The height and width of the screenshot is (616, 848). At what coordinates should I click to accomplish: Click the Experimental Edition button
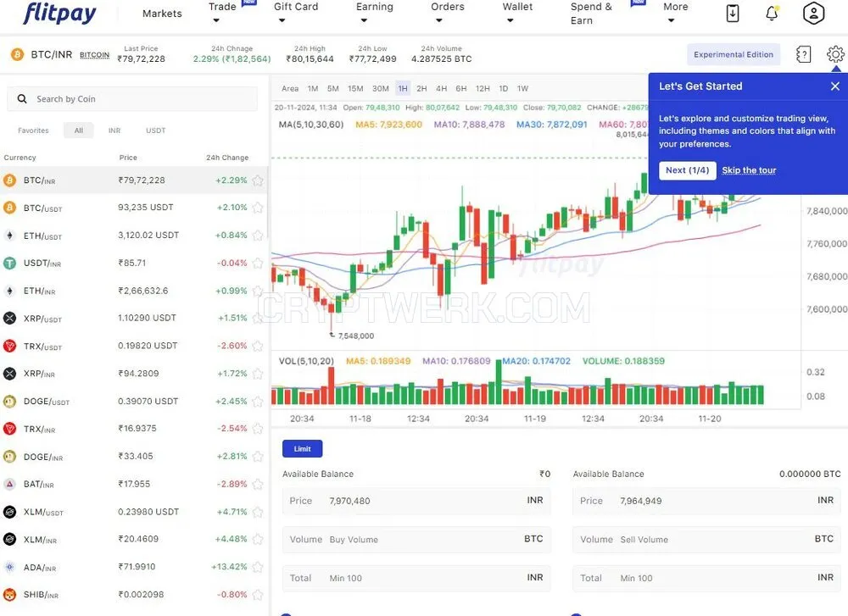pyautogui.click(x=734, y=54)
